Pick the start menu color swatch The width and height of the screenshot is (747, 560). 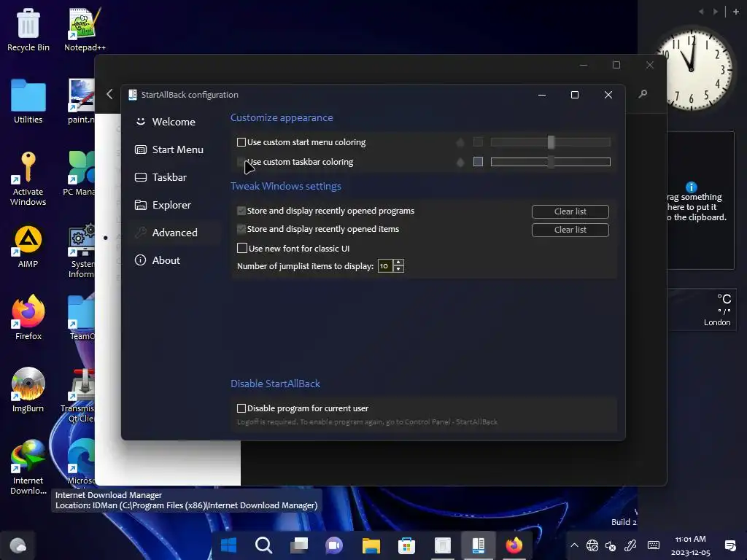[478, 142]
